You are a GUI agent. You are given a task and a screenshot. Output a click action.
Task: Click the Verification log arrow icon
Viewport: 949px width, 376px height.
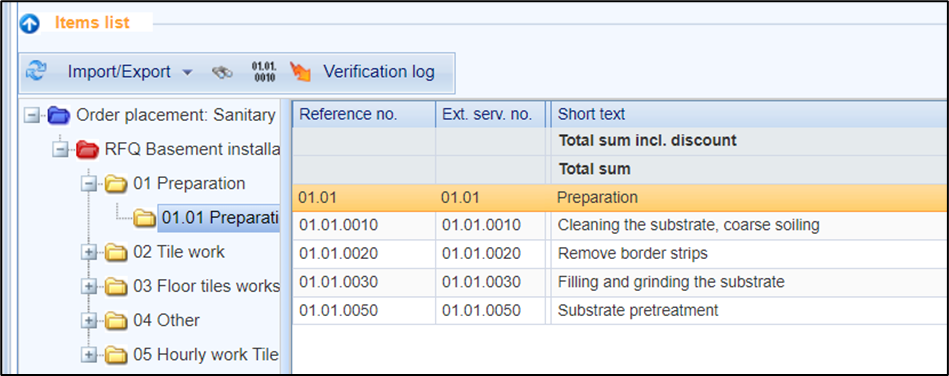tap(300, 72)
